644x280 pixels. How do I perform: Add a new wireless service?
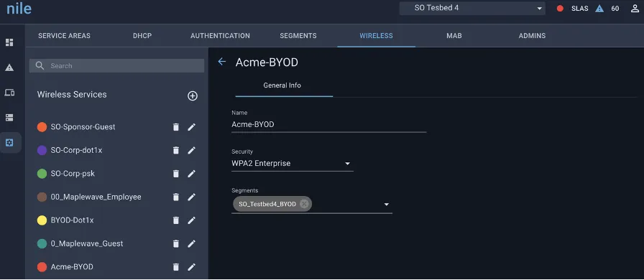coord(193,95)
